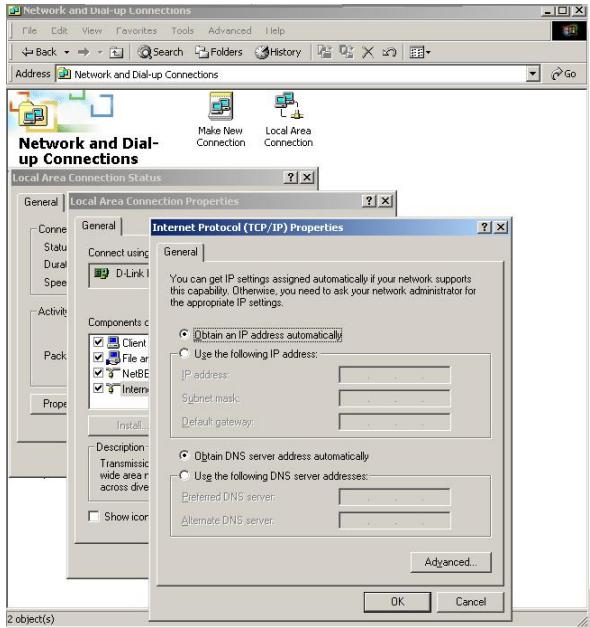
Task: Click the File and Printer Sharing component icon
Action: [113, 358]
